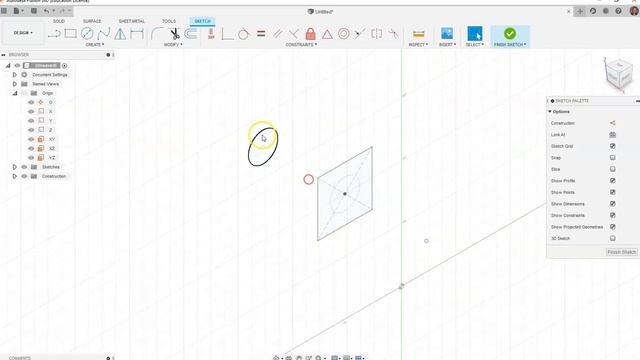Viewport: 640px width, 360px height.
Task: Uncheck the Show Constraints checkbox
Action: (x=612, y=215)
